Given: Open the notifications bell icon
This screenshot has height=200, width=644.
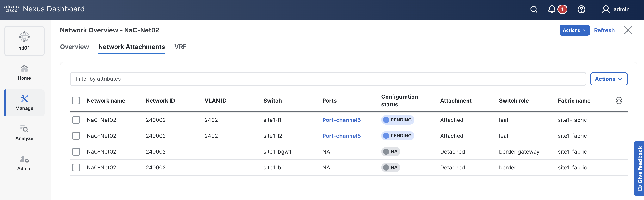Looking at the screenshot, I should [x=552, y=9].
